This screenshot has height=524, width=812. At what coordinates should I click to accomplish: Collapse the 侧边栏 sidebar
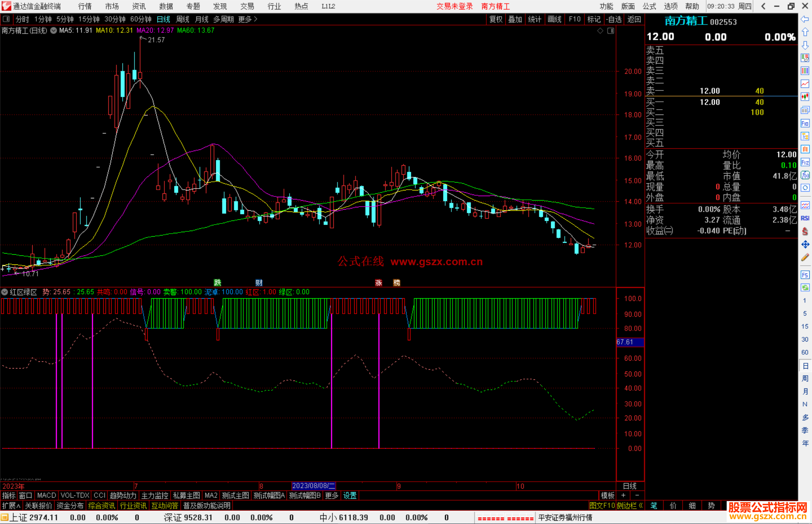630,506
